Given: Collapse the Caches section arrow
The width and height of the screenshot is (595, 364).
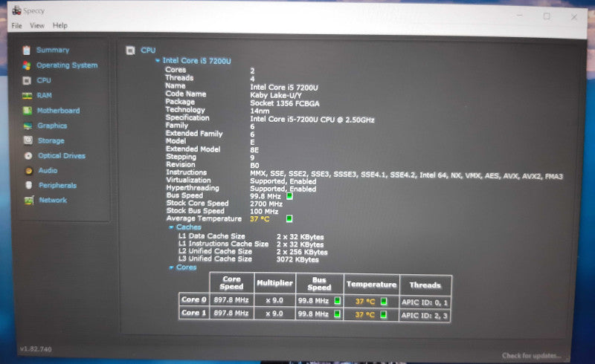Looking at the screenshot, I should 171,227.
